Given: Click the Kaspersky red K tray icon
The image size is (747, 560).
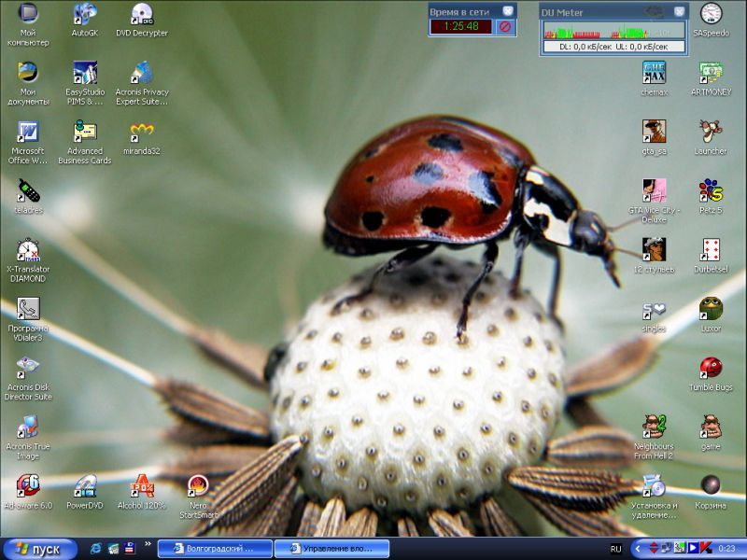Looking at the screenshot, I should (707, 549).
